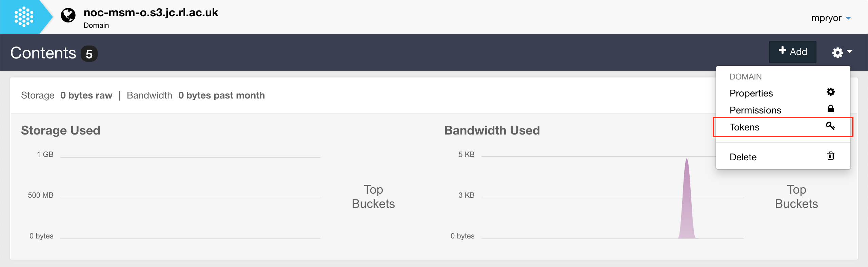Toggle the settings gear dropdown in header

(842, 52)
